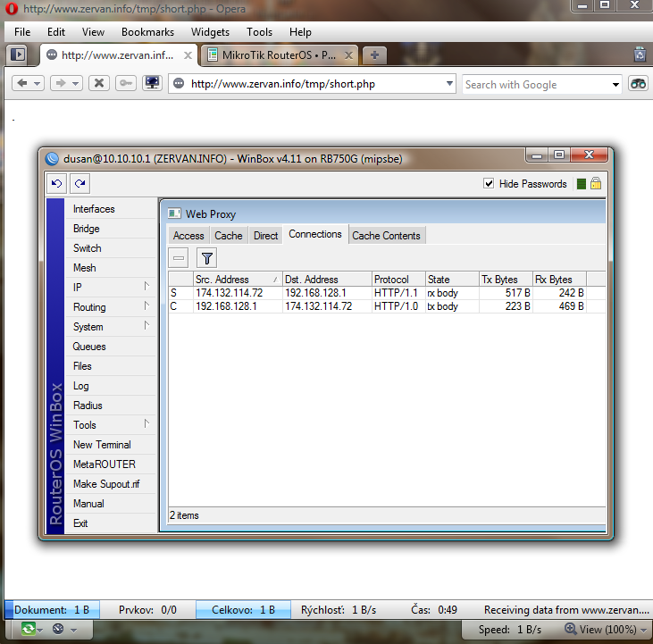The image size is (653, 644).
Task: Click the WinBox undo arrow icon
Action: click(x=57, y=184)
